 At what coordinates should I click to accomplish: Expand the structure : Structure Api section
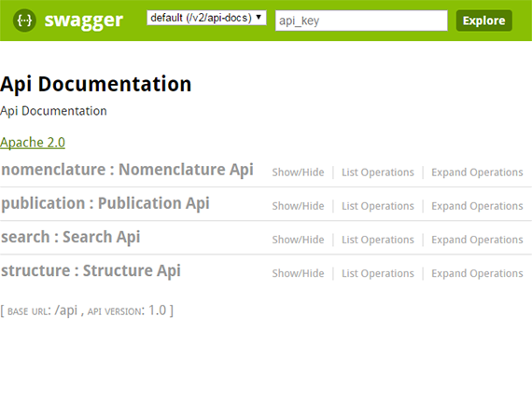(x=91, y=270)
